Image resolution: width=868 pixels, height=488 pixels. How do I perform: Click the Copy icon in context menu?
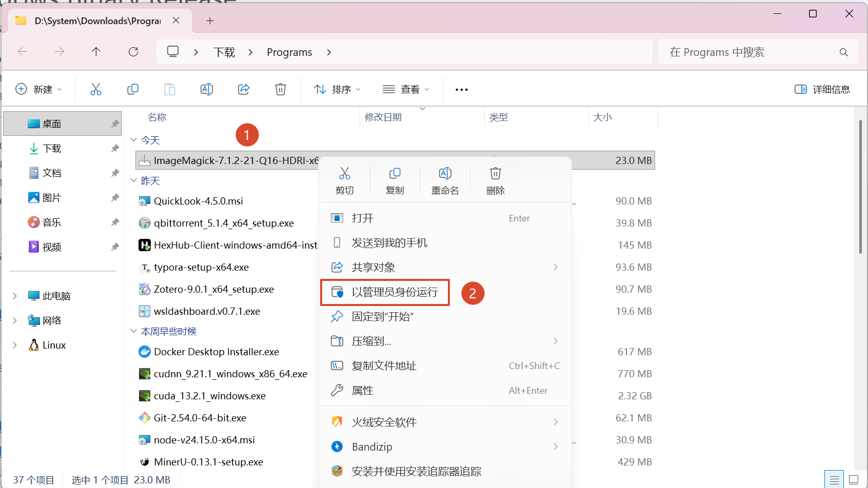pyautogui.click(x=394, y=174)
